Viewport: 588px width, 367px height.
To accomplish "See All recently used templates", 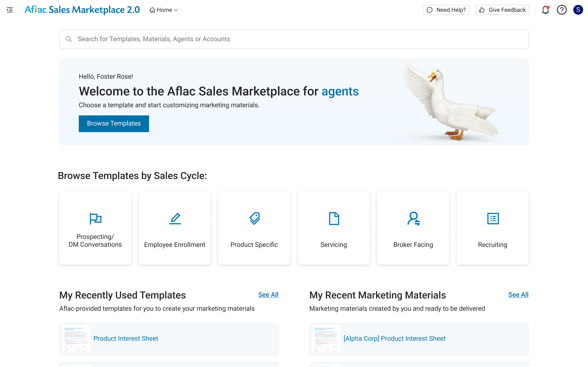I will coord(268,294).
